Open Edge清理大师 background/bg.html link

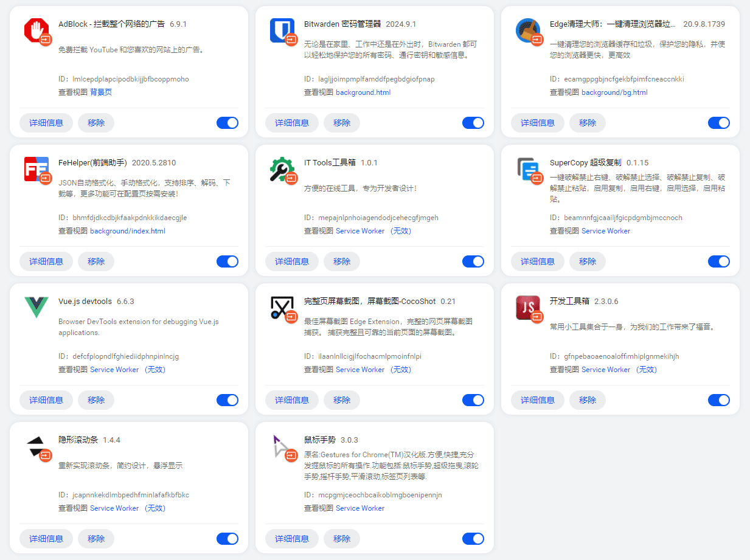(614, 92)
